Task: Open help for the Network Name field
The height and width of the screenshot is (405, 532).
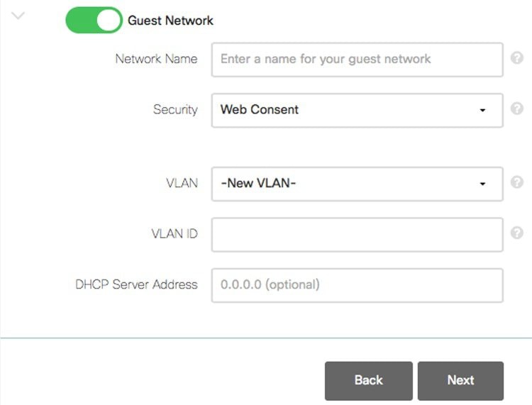Action: coord(516,59)
